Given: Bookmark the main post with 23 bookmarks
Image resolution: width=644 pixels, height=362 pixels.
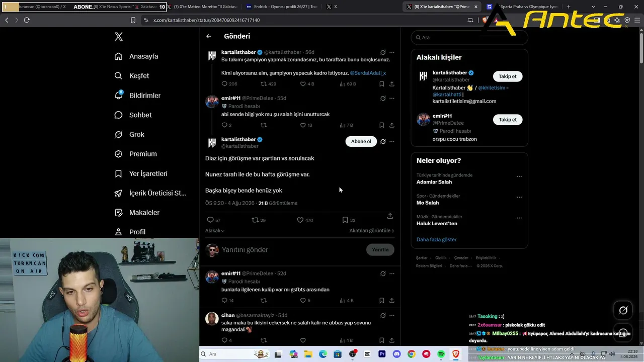Looking at the screenshot, I should (x=349, y=220).
